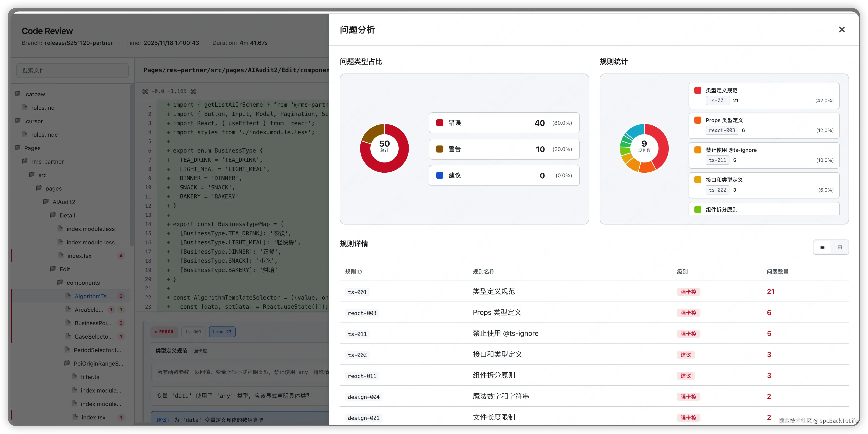Open the AlgorithmTe... file in tree
The height and width of the screenshot is (434, 868).
pos(93,296)
